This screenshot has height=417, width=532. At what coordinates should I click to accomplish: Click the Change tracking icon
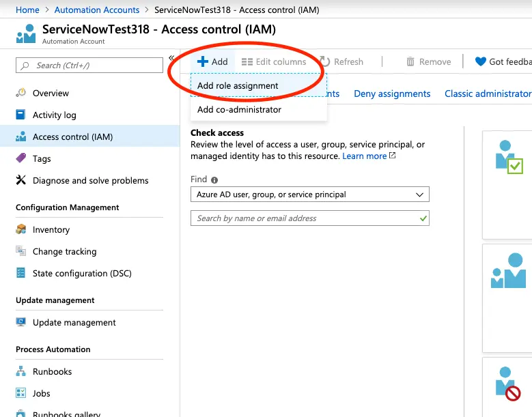[20, 251]
